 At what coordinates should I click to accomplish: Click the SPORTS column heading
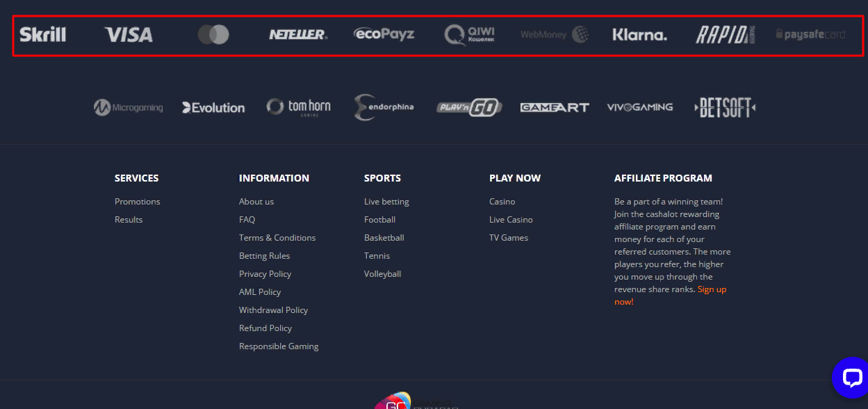point(382,178)
